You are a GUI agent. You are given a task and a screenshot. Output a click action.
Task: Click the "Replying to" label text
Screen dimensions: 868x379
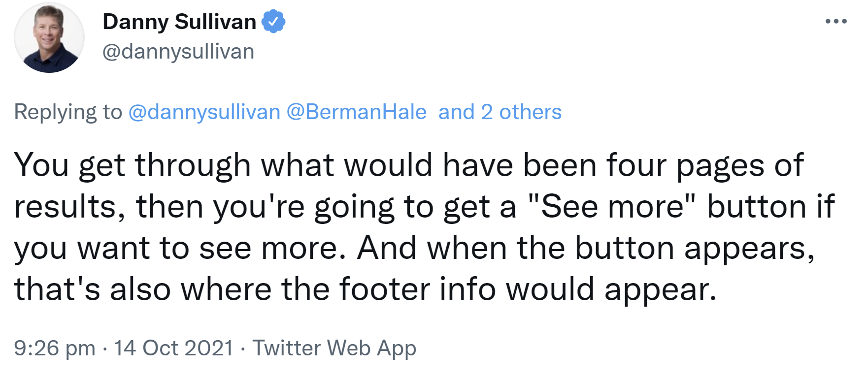click(68, 112)
